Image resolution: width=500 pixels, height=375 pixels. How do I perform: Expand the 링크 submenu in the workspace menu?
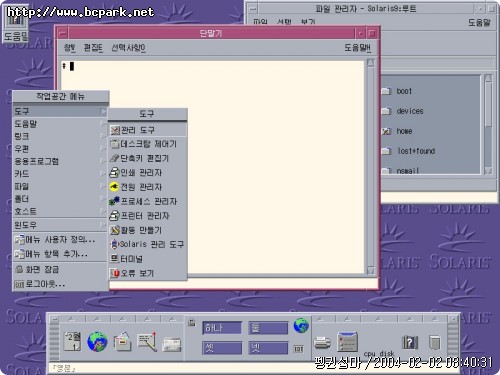[60, 136]
